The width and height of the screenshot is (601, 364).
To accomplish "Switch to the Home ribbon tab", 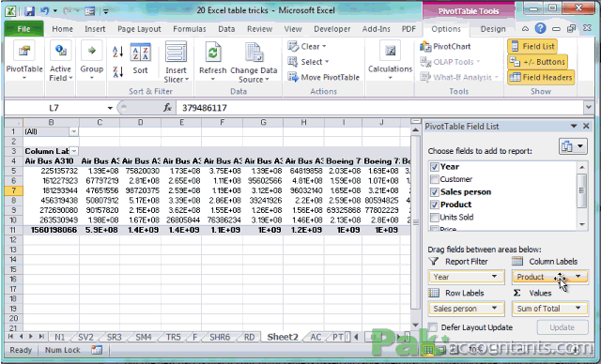I will [62, 29].
